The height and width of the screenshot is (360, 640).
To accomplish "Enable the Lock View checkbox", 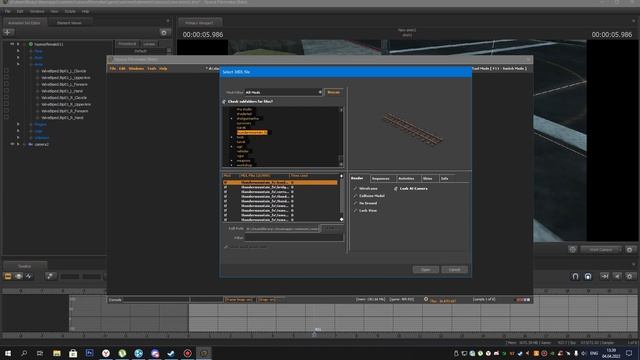I will pos(355,211).
